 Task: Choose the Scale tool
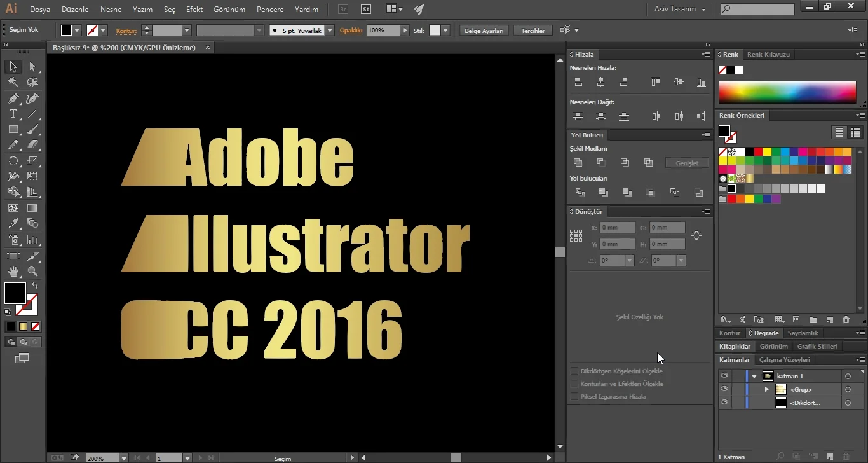[32, 161]
